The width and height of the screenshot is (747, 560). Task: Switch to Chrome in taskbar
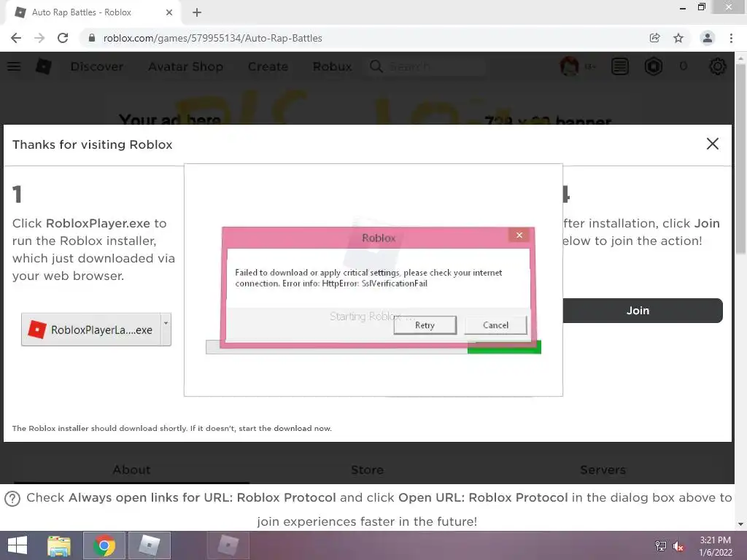tap(104, 545)
